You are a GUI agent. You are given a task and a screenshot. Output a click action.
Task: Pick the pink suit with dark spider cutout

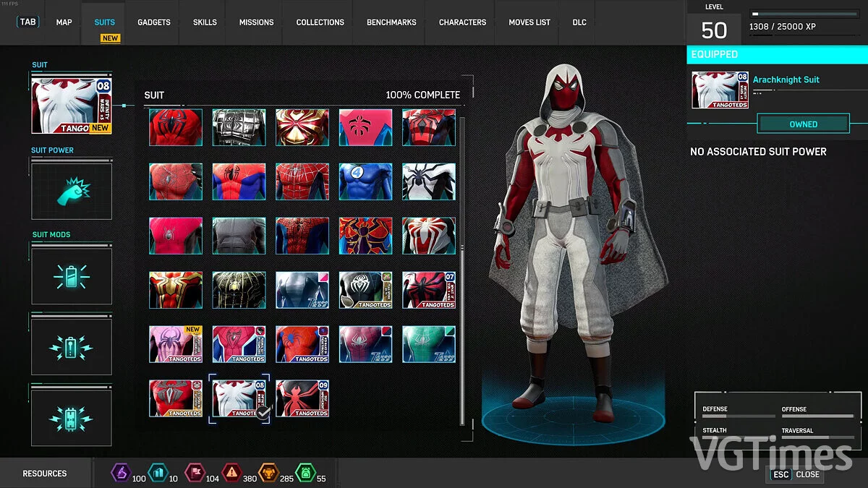coord(365,127)
